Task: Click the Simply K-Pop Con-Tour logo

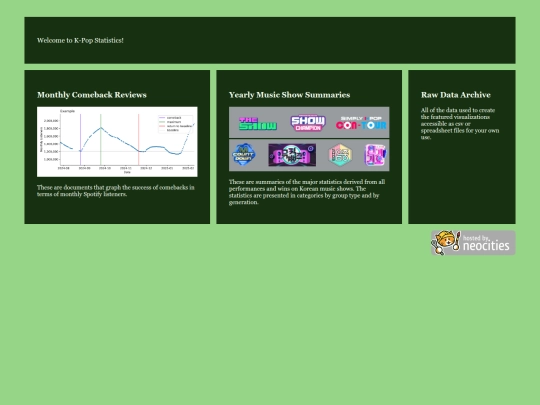Action: click(361, 123)
